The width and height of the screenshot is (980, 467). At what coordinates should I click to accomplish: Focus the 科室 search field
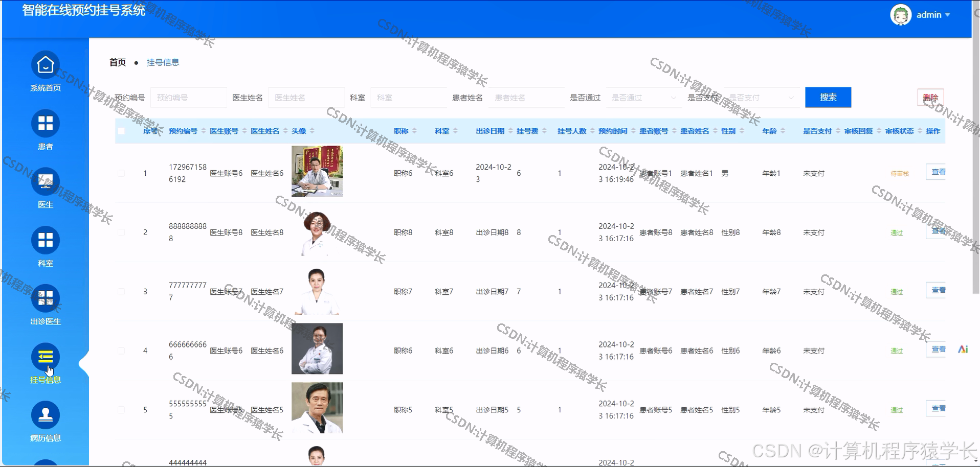tap(409, 98)
